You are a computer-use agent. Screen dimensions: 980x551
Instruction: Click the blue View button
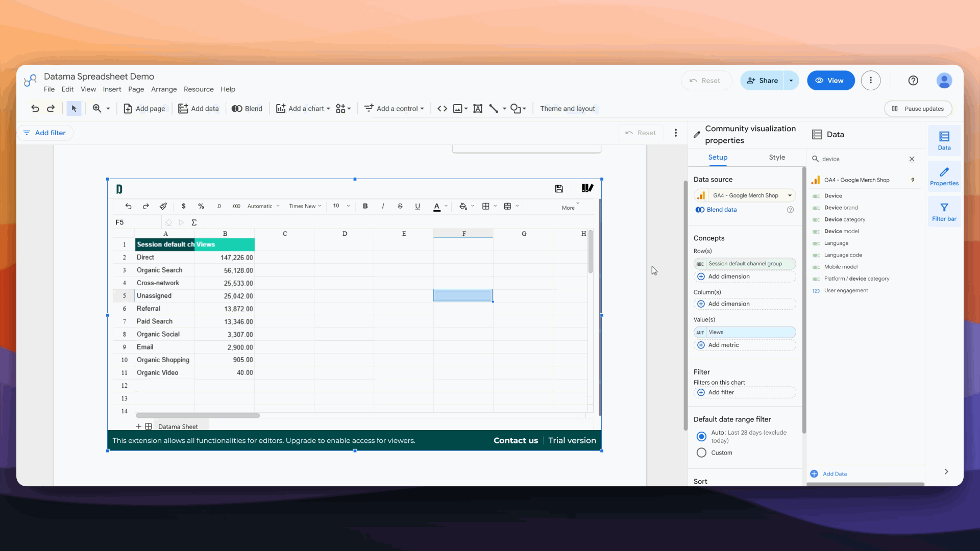click(830, 81)
